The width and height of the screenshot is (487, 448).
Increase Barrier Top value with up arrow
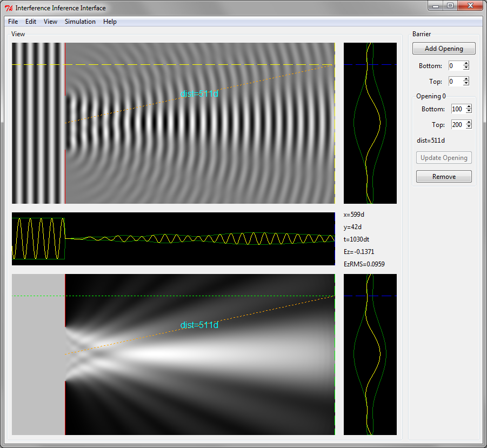pyautogui.click(x=466, y=79)
